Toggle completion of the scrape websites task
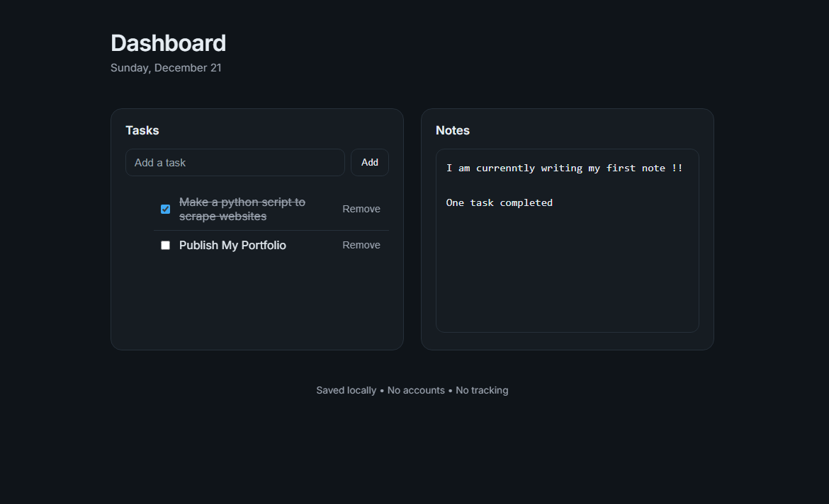This screenshot has height=504, width=829. coord(165,209)
